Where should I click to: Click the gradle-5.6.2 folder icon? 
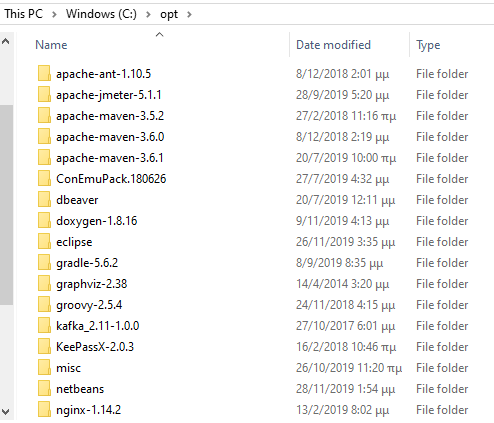coord(44,262)
